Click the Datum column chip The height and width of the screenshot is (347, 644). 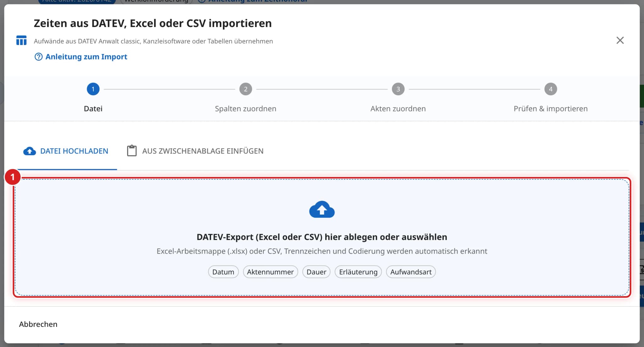[x=223, y=272]
